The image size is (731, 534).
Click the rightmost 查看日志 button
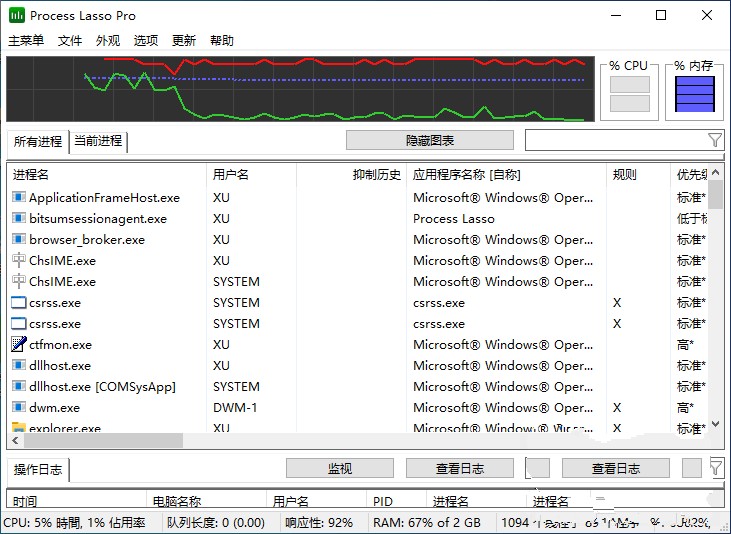(x=616, y=468)
